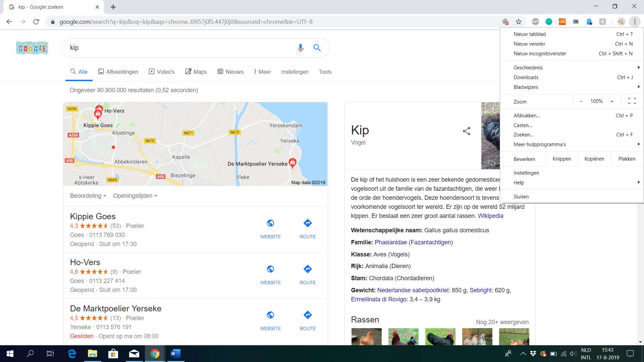Open new tab with plus button
644x362 pixels.
coord(113,7)
